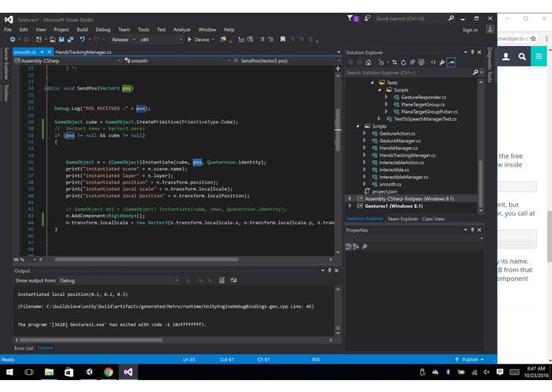Viewport: 552px width, 392px height.
Task: Expand the GestureAction.cs tree node
Action: pos(365,133)
